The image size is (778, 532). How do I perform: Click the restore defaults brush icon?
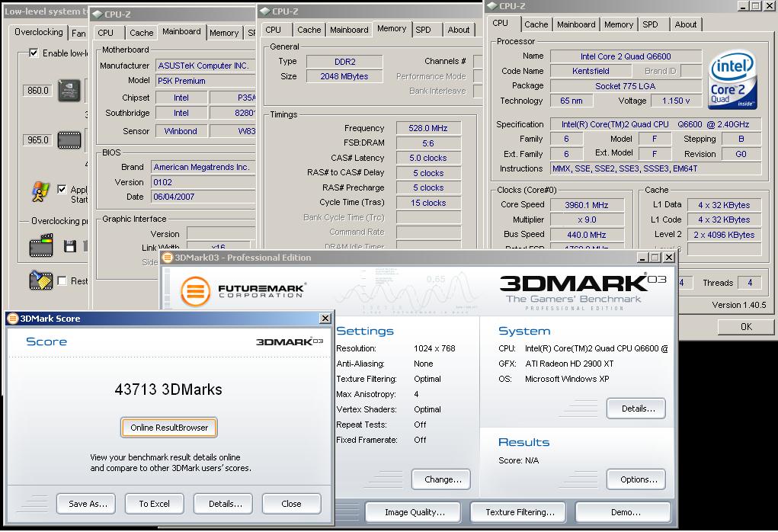coord(40,280)
